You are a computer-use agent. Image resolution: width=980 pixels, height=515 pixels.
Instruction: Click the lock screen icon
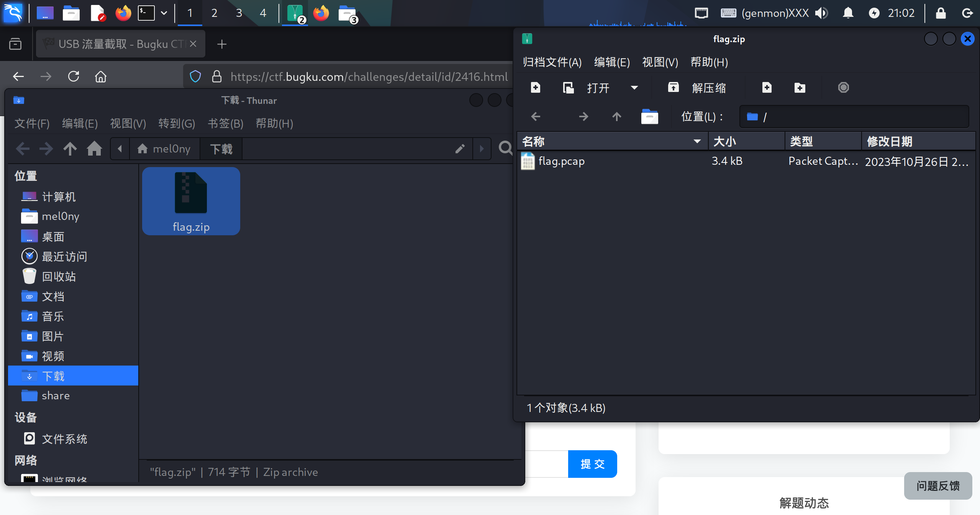point(941,13)
